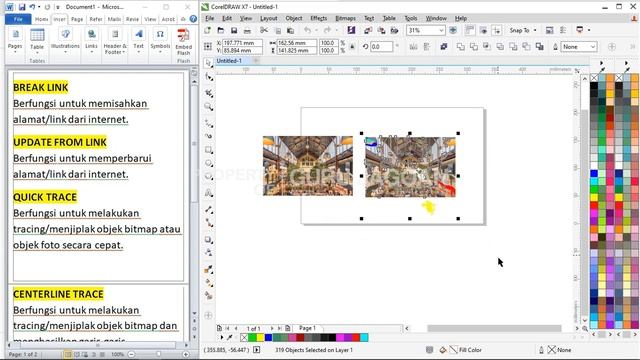Screen dimensions: 640x360
Task: Click the Paste icon in CorelDRAW toolbar
Action: pos(291,31)
